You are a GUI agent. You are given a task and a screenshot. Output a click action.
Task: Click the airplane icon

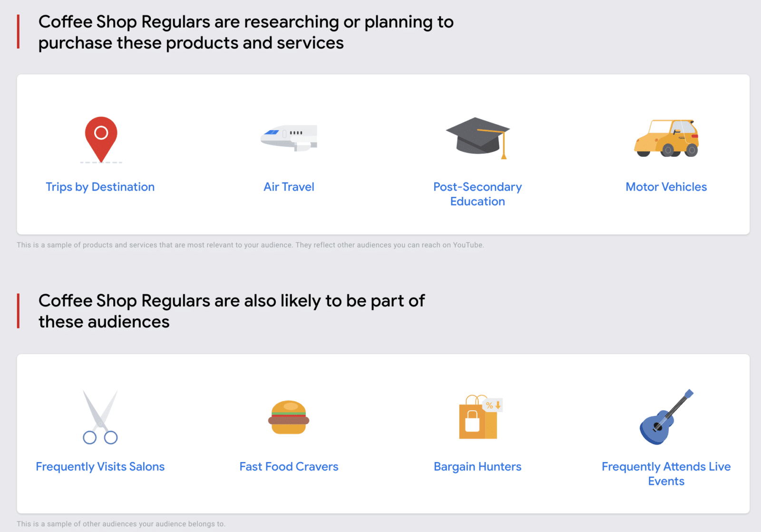[x=289, y=137]
